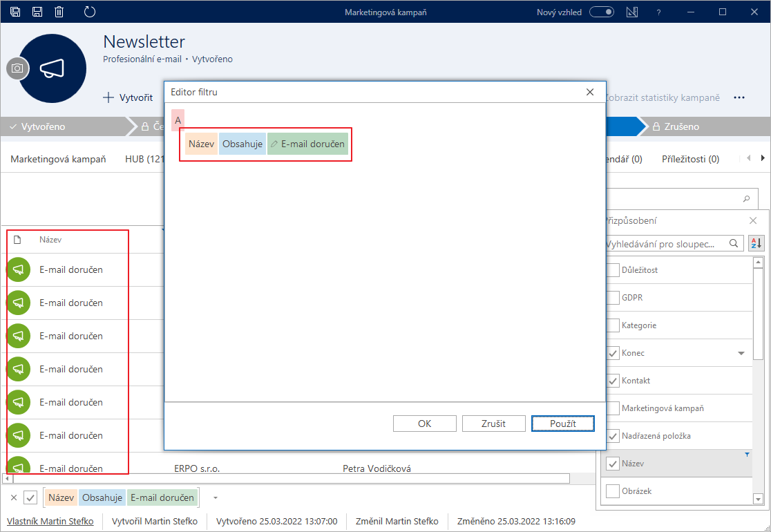Close the Editor filtru dialog

click(590, 92)
